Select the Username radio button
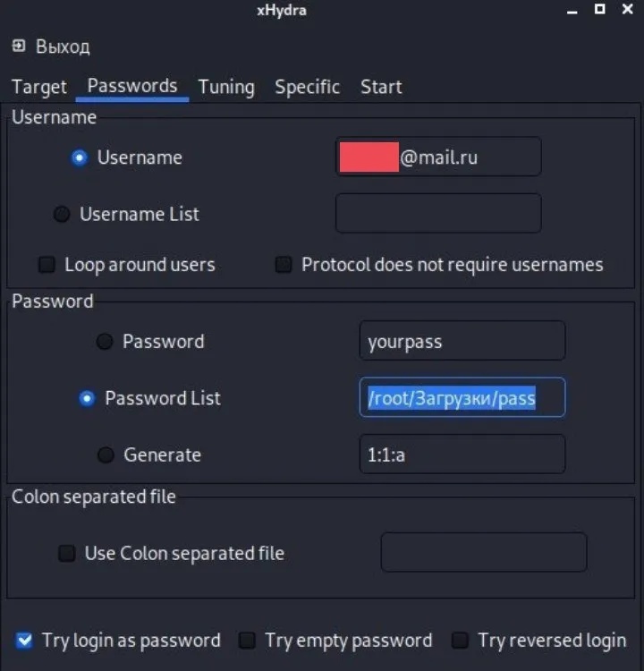Screen dimensions: 644x671 coord(80,157)
